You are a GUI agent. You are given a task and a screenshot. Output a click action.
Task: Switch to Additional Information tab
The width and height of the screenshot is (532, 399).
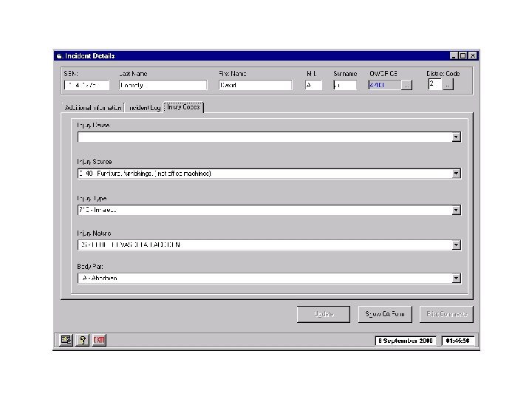(x=93, y=108)
